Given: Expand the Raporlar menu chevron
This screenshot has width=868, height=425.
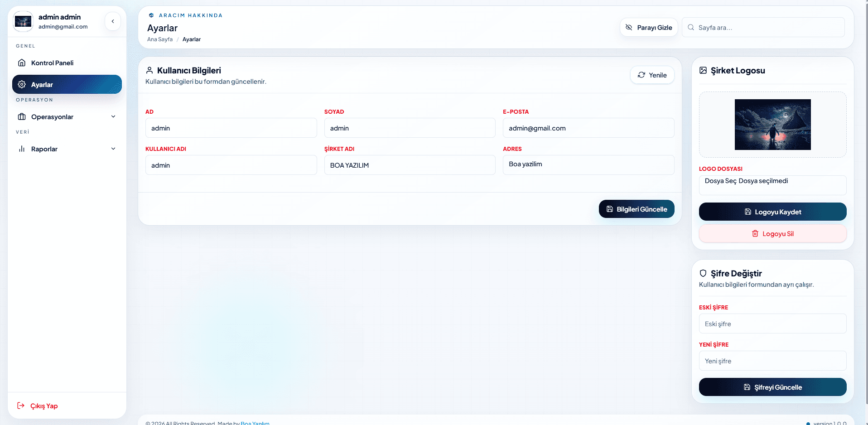Looking at the screenshot, I should click(x=113, y=149).
